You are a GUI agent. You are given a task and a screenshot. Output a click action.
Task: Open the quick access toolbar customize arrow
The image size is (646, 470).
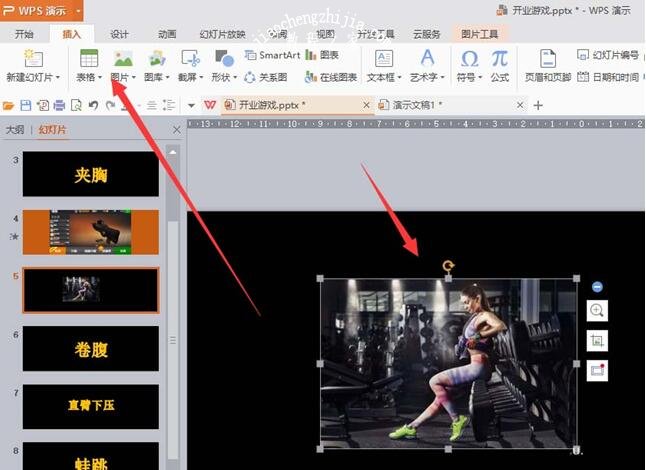191,105
